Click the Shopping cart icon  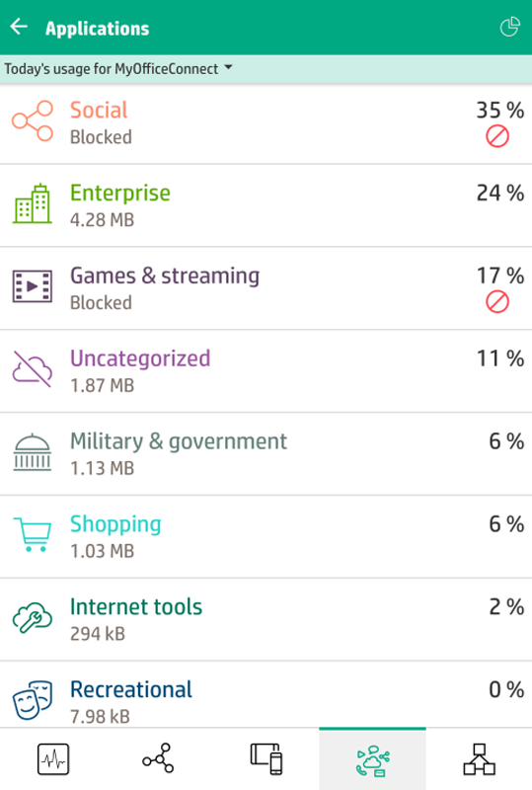[33, 534]
